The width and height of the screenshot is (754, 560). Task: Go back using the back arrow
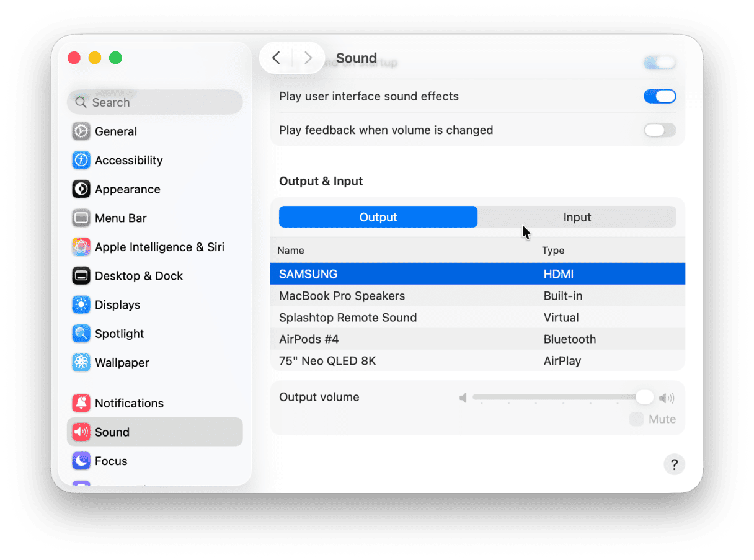(277, 58)
